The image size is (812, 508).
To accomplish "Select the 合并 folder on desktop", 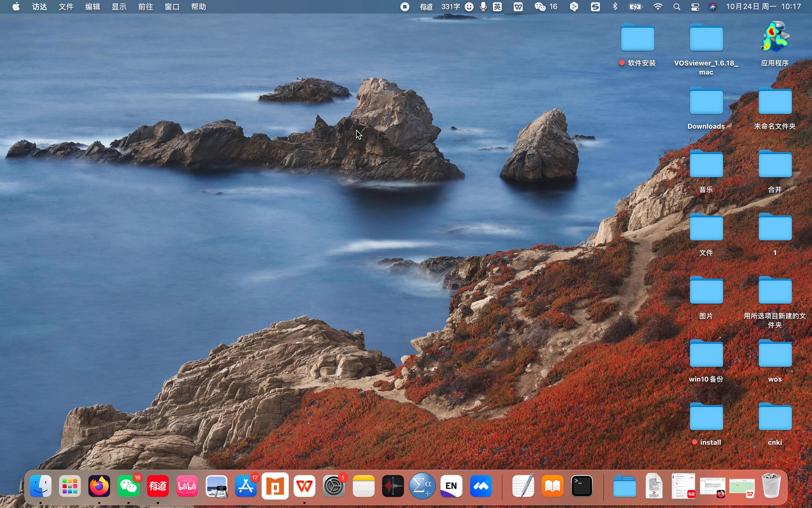I will coord(775,164).
